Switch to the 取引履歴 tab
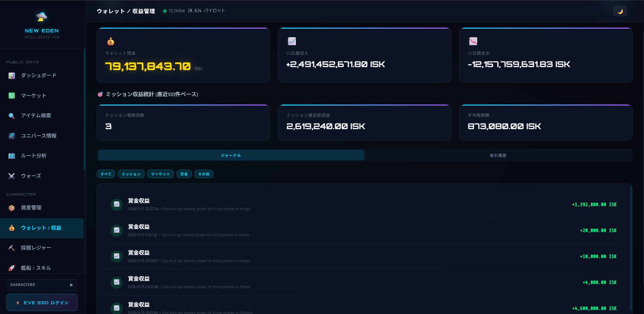Screen dimensions: 644x314 [x=498, y=155]
